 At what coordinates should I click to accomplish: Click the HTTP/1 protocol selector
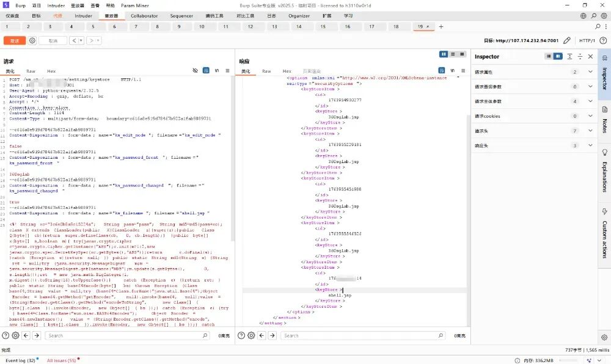click(x=587, y=40)
